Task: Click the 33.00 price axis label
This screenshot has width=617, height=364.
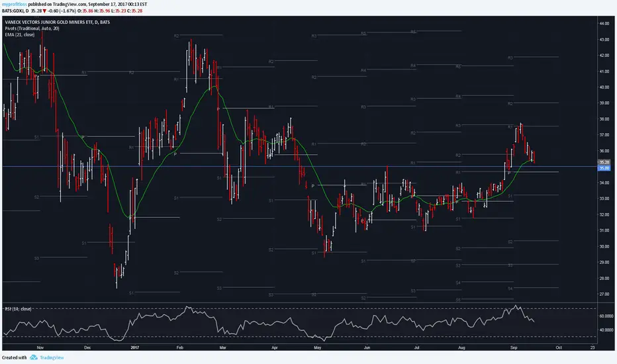Action: [x=604, y=199]
